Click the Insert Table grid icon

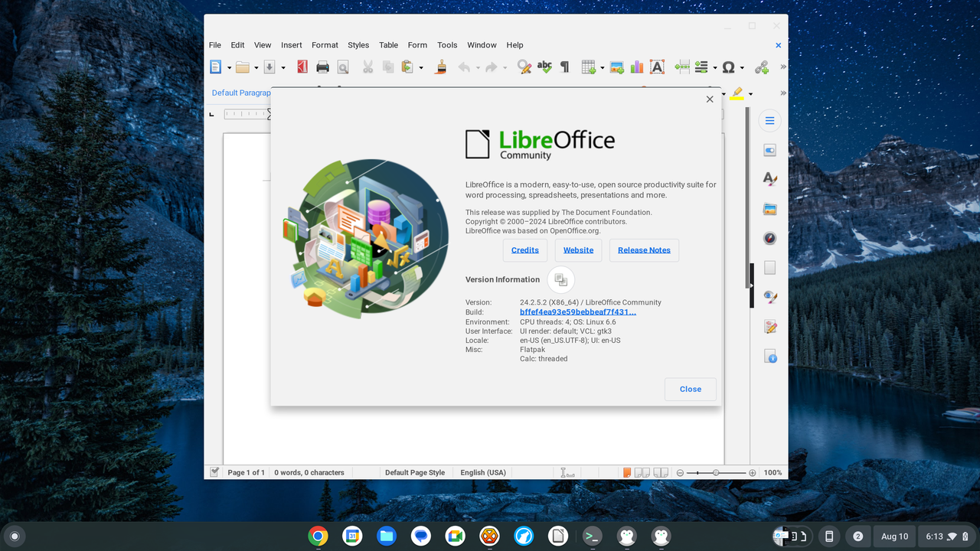point(588,67)
